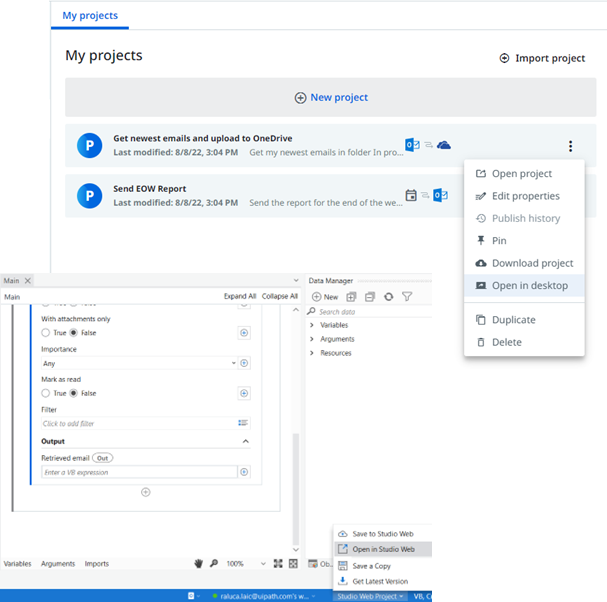Viewport: 607px width, 602px height.
Task: Click the zoom magnifier icon
Action: tap(214, 563)
